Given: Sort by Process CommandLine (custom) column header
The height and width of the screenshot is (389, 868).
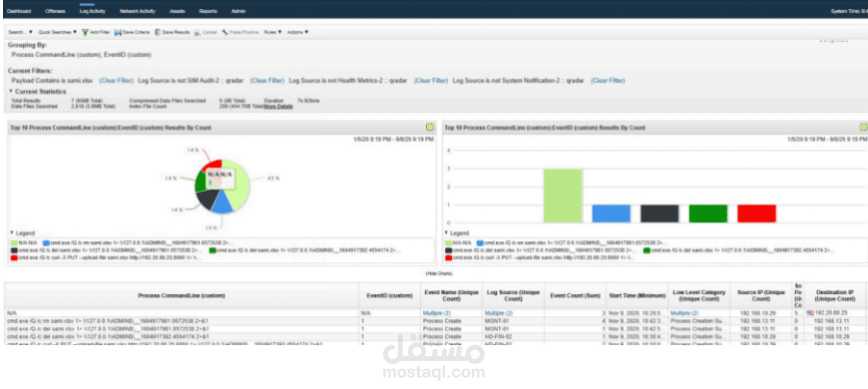Looking at the screenshot, I should click(182, 295).
